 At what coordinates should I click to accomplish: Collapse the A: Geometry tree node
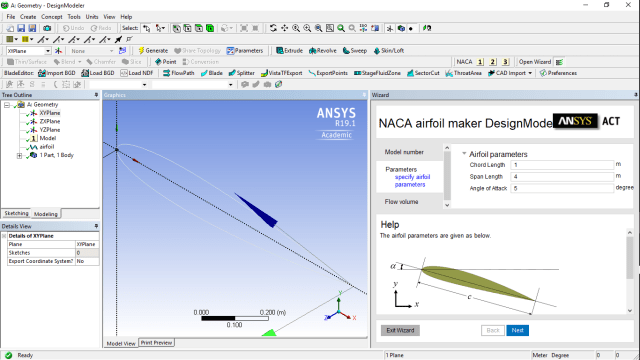click(x=7, y=105)
